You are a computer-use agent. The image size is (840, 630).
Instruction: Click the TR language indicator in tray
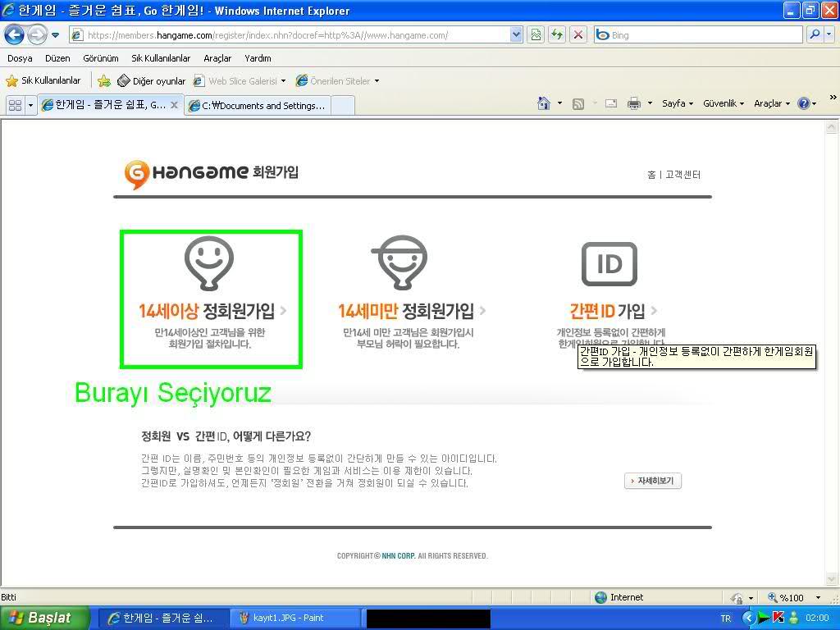pyautogui.click(x=725, y=619)
